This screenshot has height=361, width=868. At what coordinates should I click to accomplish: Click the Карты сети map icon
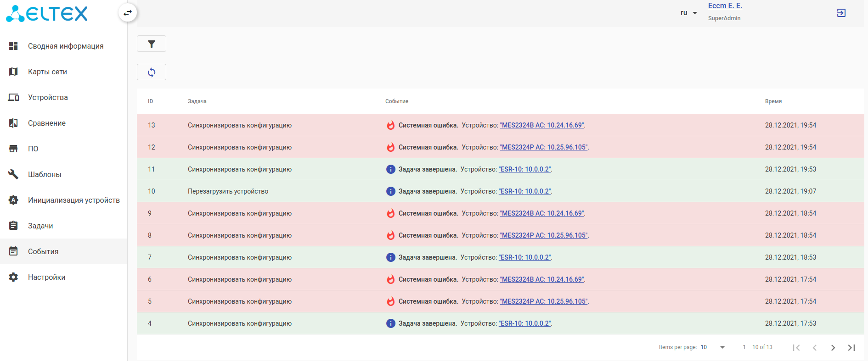click(13, 72)
